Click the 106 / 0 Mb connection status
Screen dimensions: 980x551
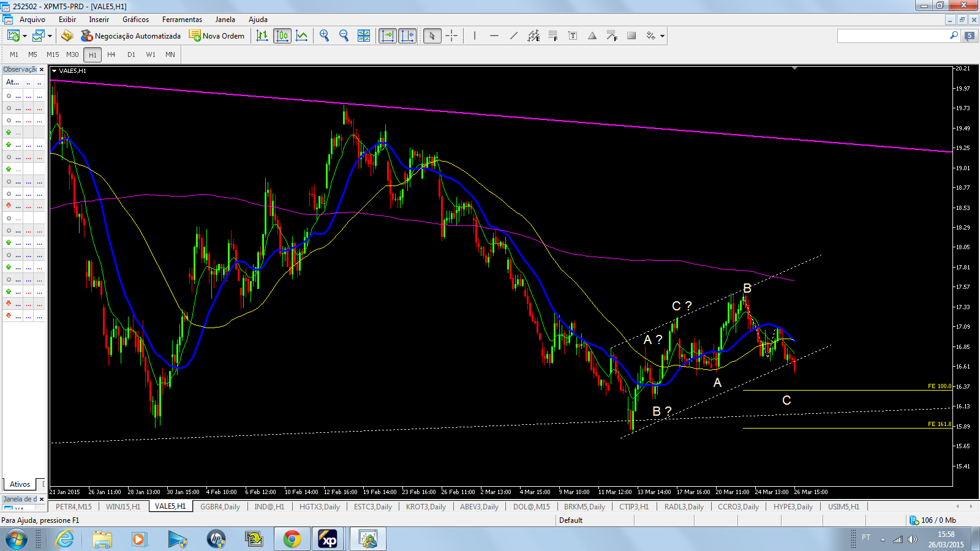click(933, 520)
